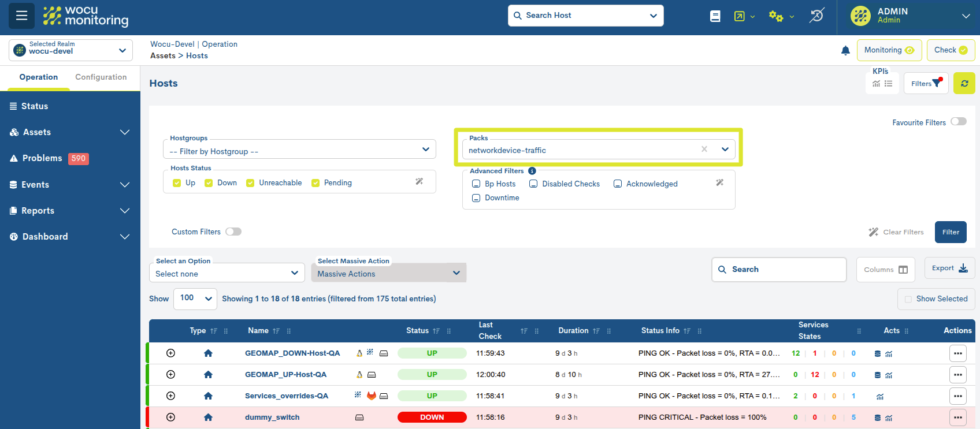Open the Hostgroups filter dropdown
This screenshot has width=980, height=429.
(299, 150)
